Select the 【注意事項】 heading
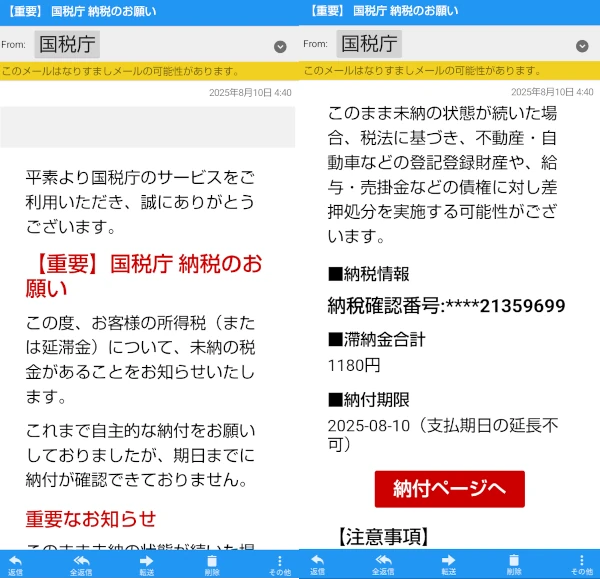The width and height of the screenshot is (600, 579). [x=383, y=537]
